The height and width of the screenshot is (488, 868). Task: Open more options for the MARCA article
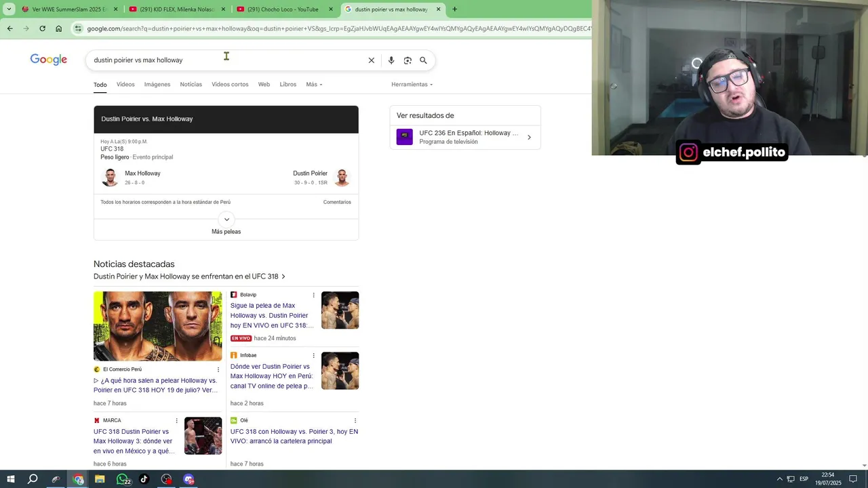pos(177,420)
